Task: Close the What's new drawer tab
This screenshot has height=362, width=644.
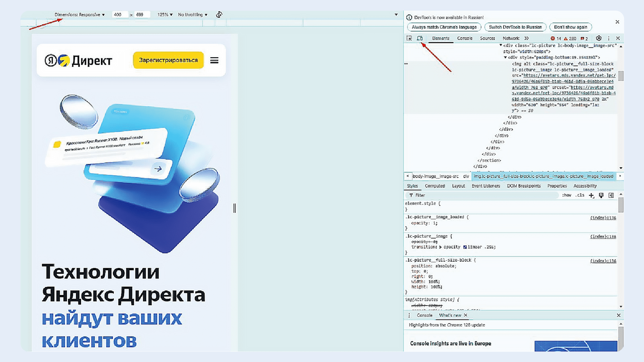Action: pos(465,316)
